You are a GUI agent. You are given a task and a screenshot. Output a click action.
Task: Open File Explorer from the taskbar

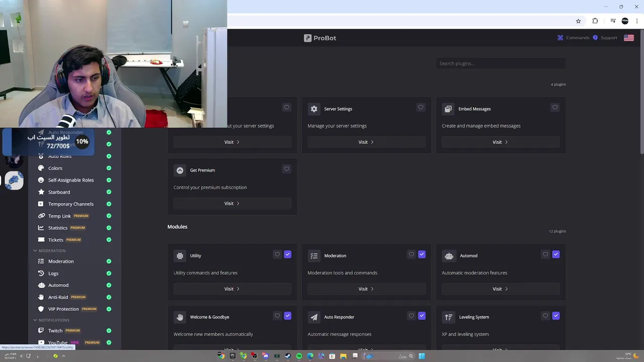click(x=343, y=356)
